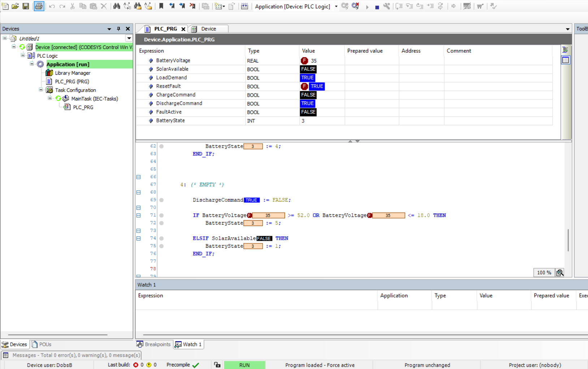Click the Copy icon in toolbar
Image resolution: width=588 pixels, height=369 pixels.
coord(83,6)
